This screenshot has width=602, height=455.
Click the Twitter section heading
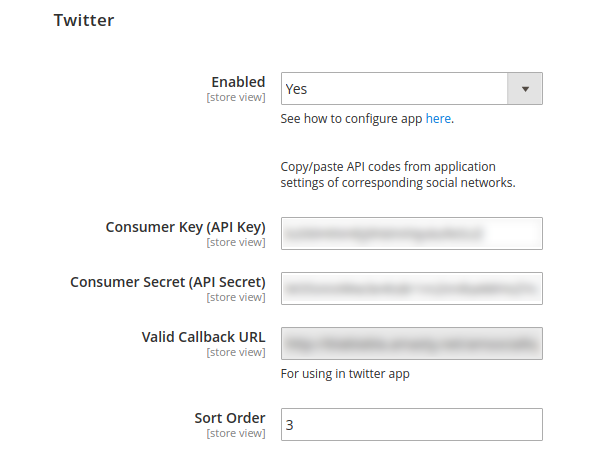pos(84,20)
